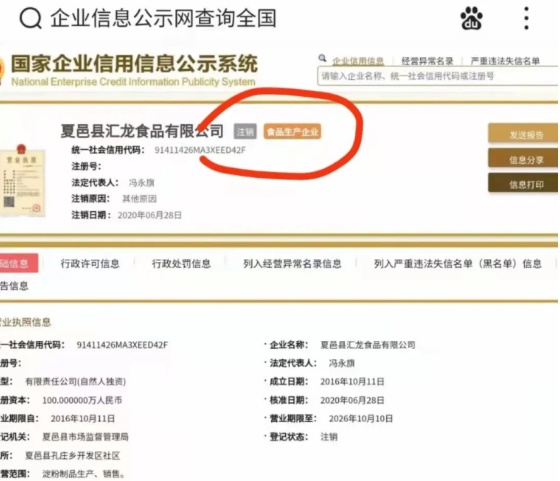Open the Baidu paw logo icon
The width and height of the screenshot is (560, 481).
click(x=471, y=18)
